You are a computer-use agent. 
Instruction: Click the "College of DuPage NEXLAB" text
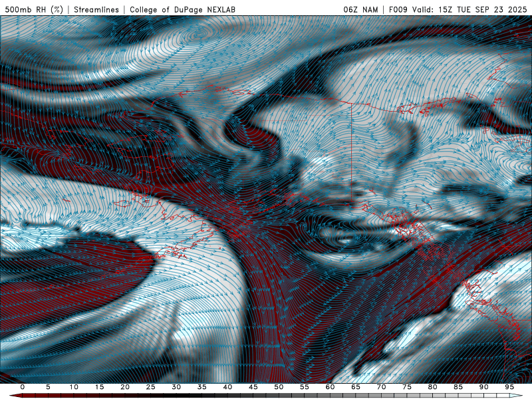182,10
